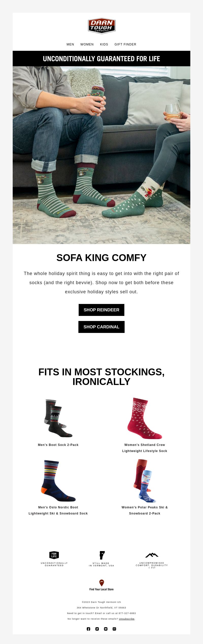Open the Men menu item
This screenshot has width=203, height=644.
(x=70, y=44)
